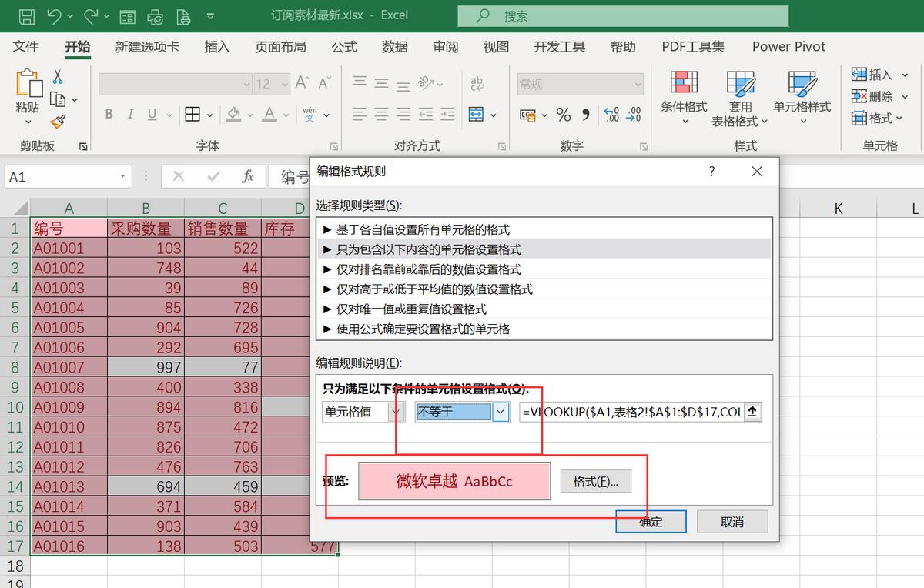
Task: Click the increase decimal icon
Action: pos(610,114)
